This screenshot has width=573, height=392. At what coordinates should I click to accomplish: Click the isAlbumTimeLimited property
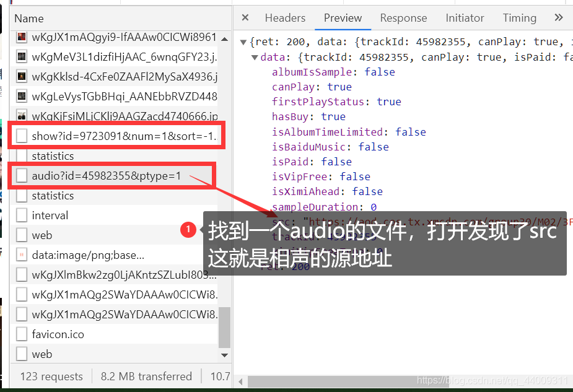(x=349, y=132)
